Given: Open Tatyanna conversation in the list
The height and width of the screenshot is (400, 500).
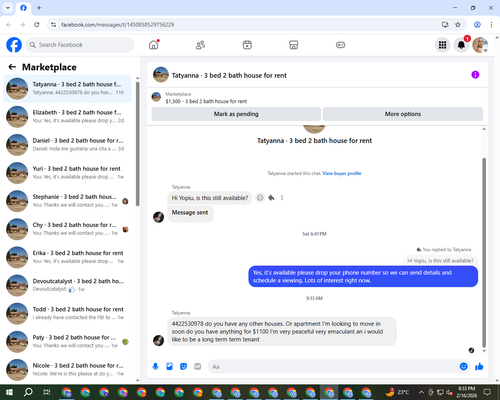Looking at the screenshot, I should 67,89.
